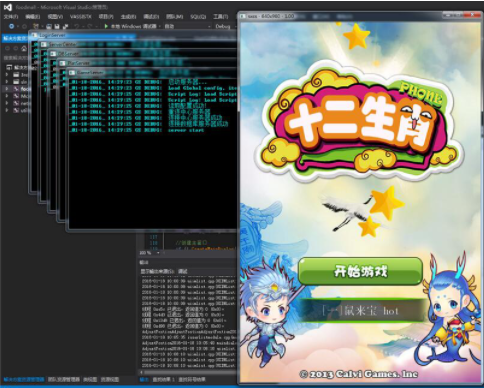Click the Save disk icon in toolbar
The height and width of the screenshot is (388, 484).
(x=57, y=26)
